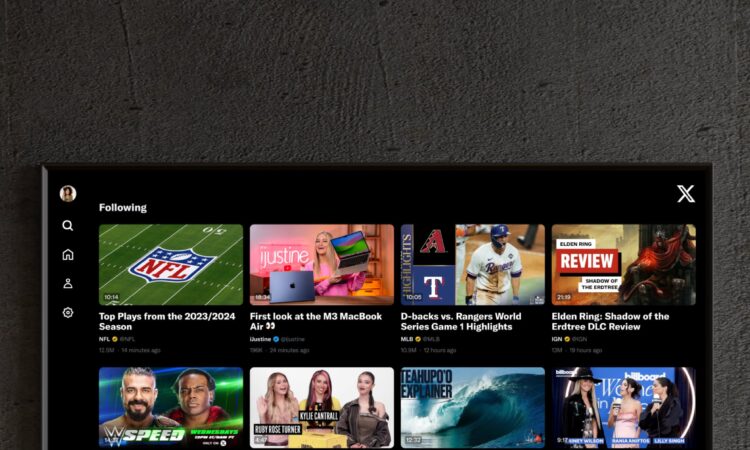Click the 10:05 duration on MLB video

(414, 297)
